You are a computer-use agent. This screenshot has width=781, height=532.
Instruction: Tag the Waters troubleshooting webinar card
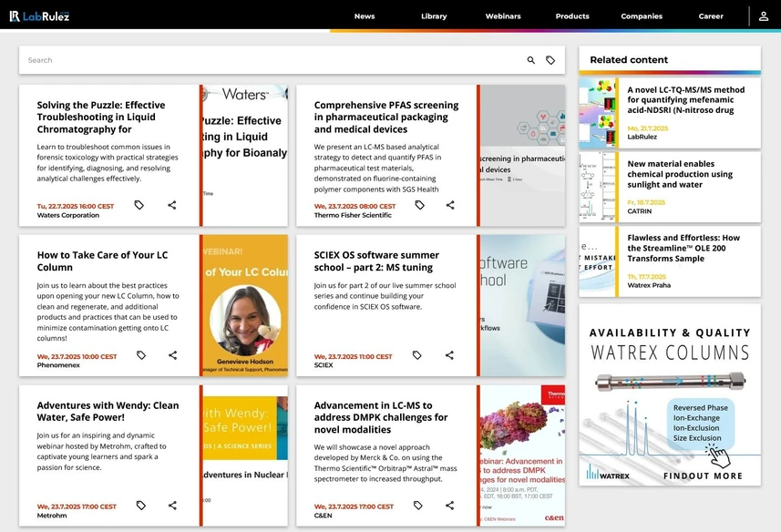(x=139, y=205)
